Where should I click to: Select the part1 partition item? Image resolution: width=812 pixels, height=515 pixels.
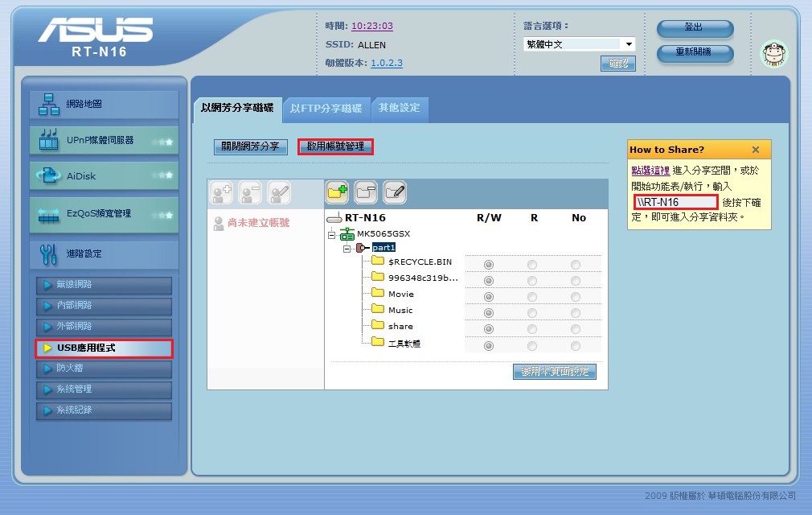[383, 248]
